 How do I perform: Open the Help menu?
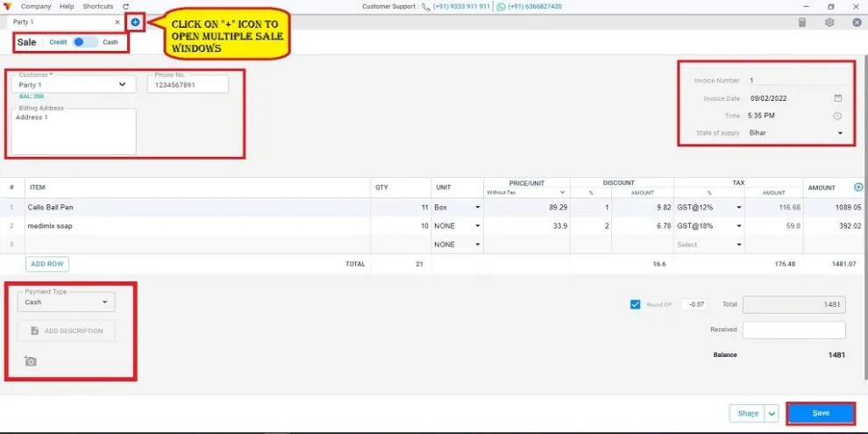click(x=67, y=7)
